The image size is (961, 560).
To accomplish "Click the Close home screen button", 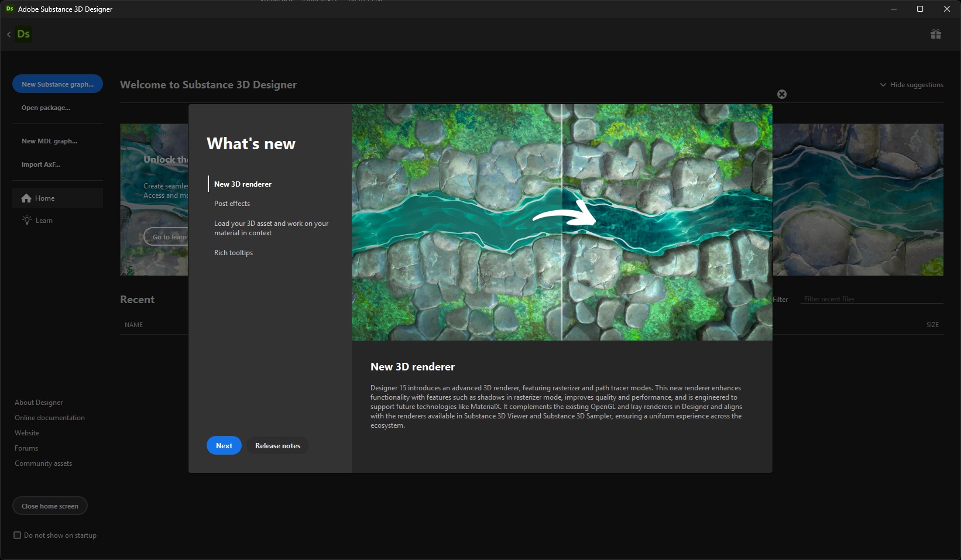I will pyautogui.click(x=50, y=506).
